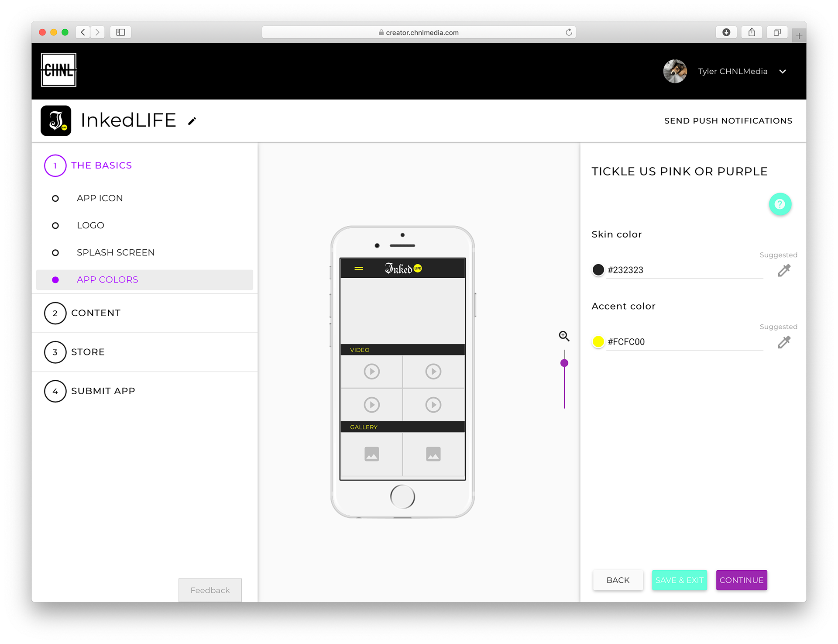838x644 pixels.
Task: Open the accent color yellow swatch
Action: 598,341
